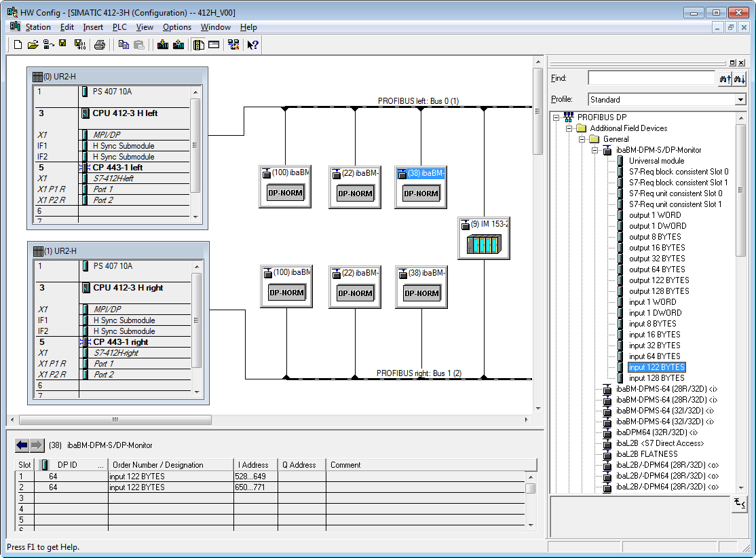Click the context Help arrow-question icon
The image size is (756, 558).
pyautogui.click(x=253, y=45)
